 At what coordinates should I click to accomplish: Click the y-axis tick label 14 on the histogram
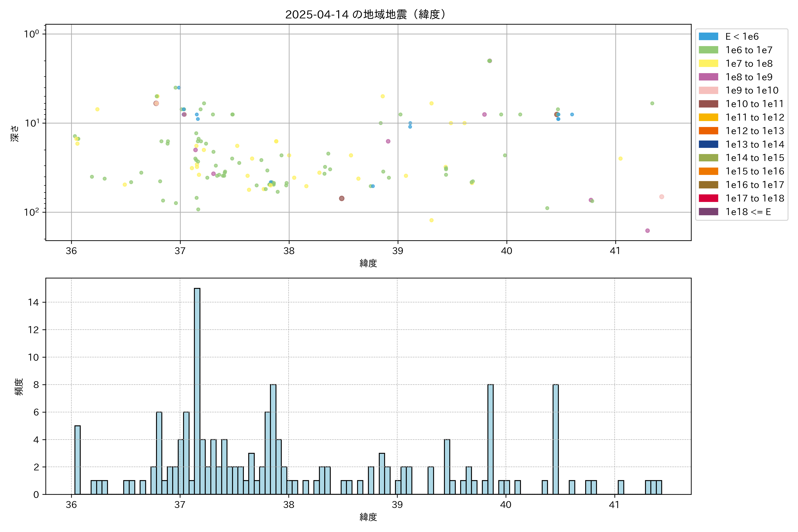coord(34,302)
